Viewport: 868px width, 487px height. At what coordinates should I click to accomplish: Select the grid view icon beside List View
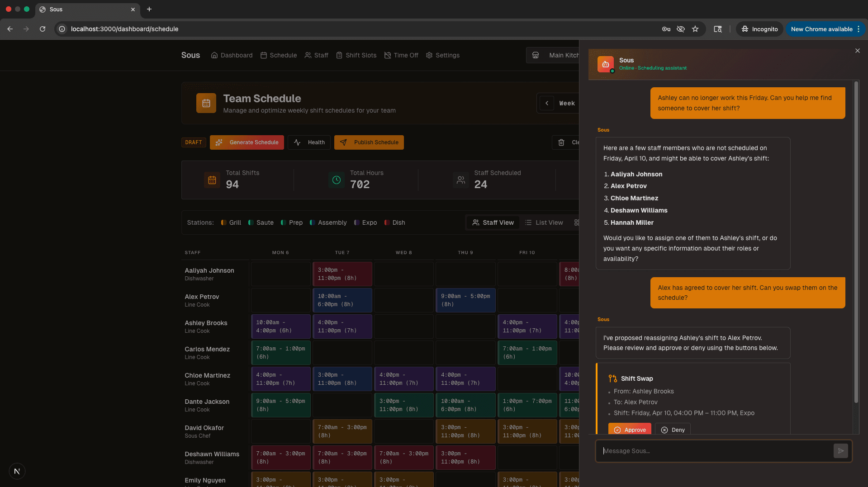click(x=577, y=222)
